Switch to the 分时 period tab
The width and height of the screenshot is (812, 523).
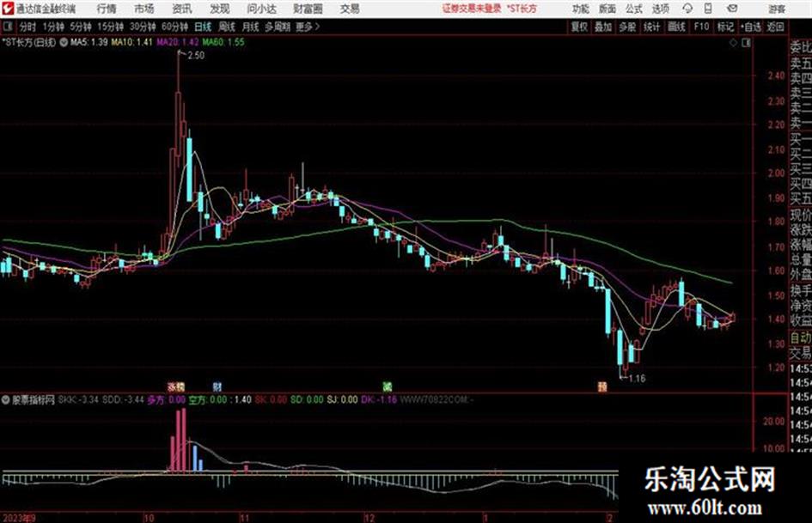point(27,27)
